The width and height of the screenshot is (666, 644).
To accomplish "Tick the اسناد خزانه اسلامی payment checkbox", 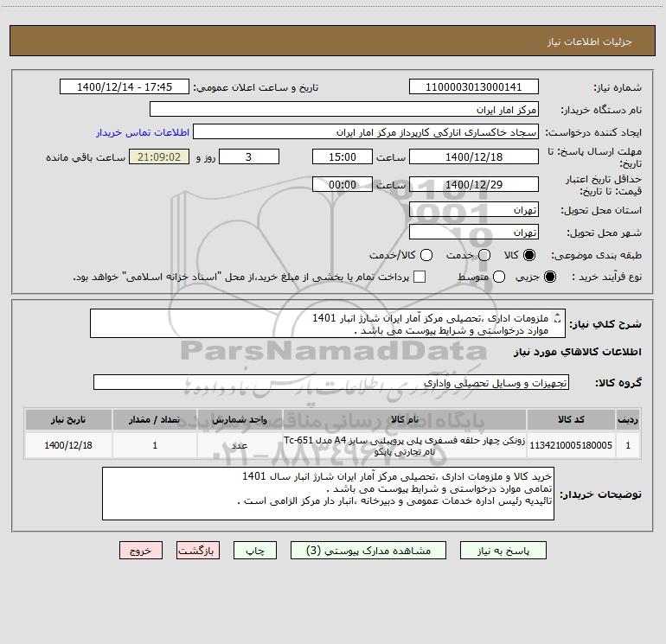I will tap(419, 277).
